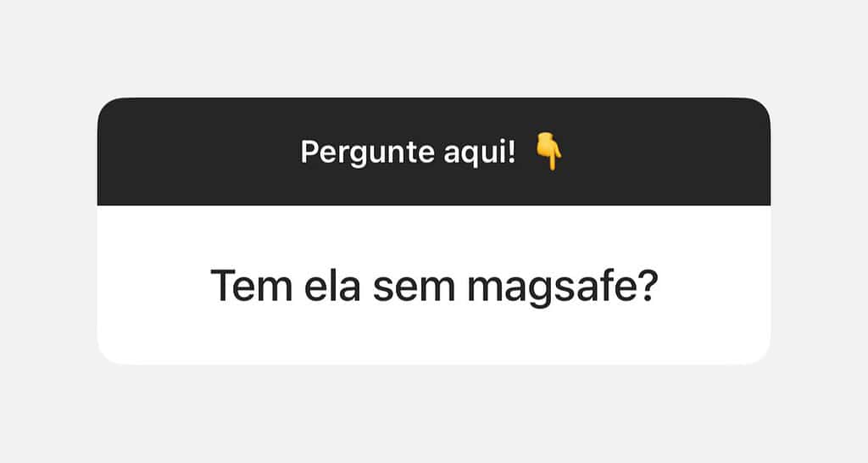This screenshot has height=463, width=868.
Task: Open the 'Tem ela sem magsafe?' response
Action: pyautogui.click(x=435, y=287)
